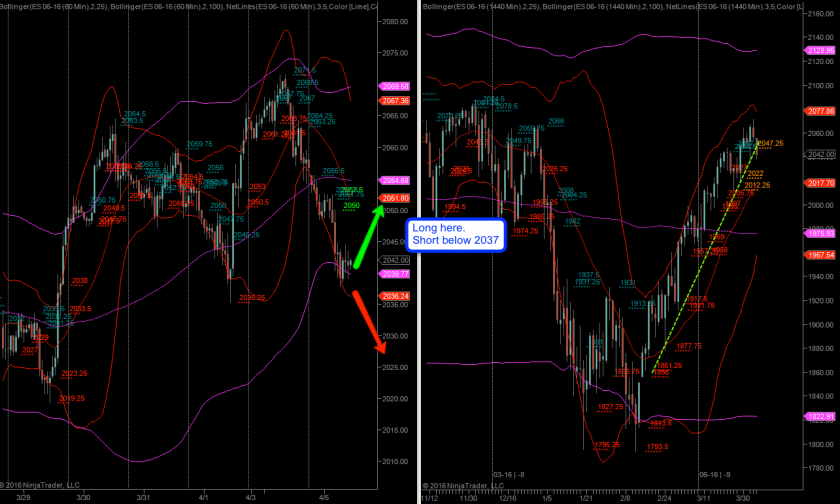Screen dimensions: 840x504
Task: Click the 3/29 date label
Action: [23, 498]
